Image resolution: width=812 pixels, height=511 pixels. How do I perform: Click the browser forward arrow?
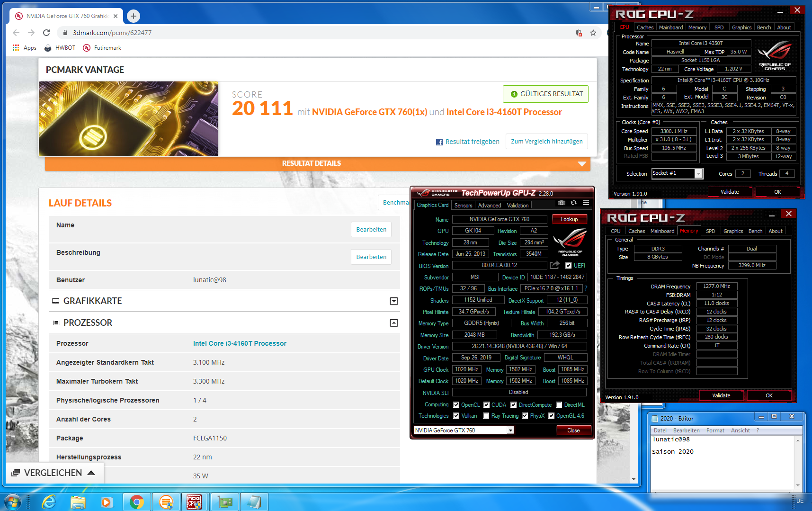point(31,33)
